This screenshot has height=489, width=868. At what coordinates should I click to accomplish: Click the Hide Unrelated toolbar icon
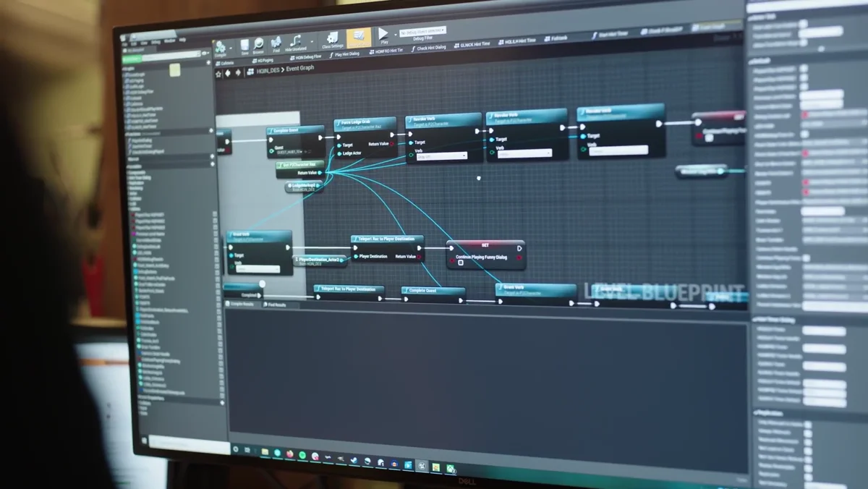(x=297, y=43)
